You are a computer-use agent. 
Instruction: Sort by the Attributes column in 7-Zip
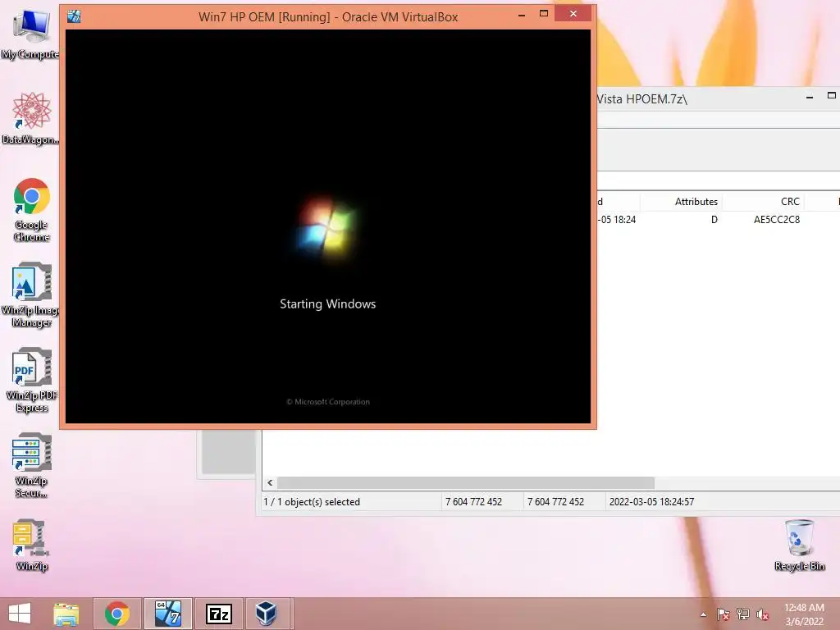[x=681, y=202]
